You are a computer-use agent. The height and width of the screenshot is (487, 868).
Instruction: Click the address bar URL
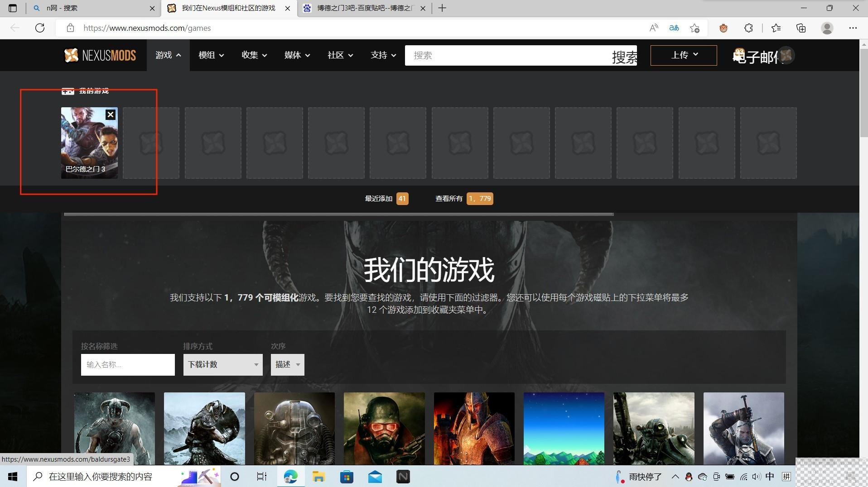(147, 28)
